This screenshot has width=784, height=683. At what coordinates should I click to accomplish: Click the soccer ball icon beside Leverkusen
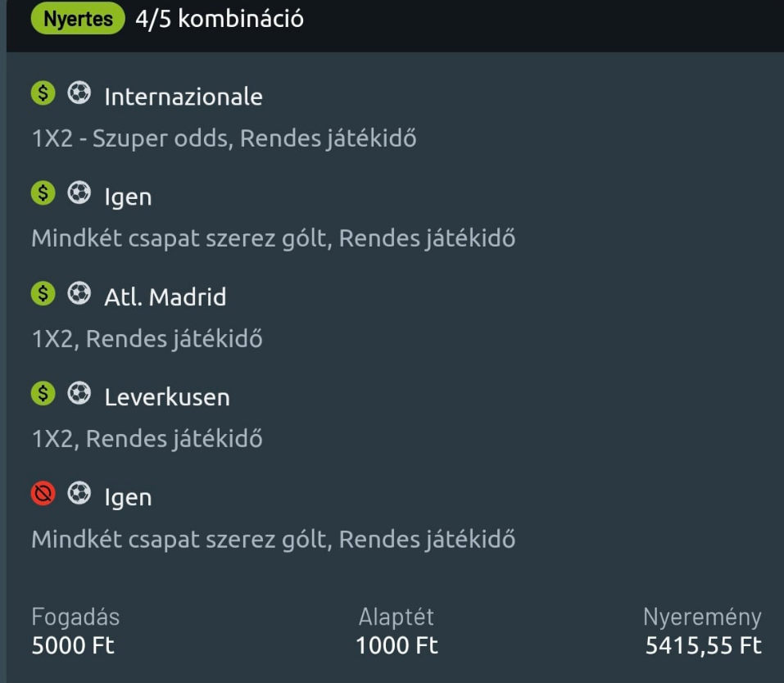pyautogui.click(x=79, y=394)
